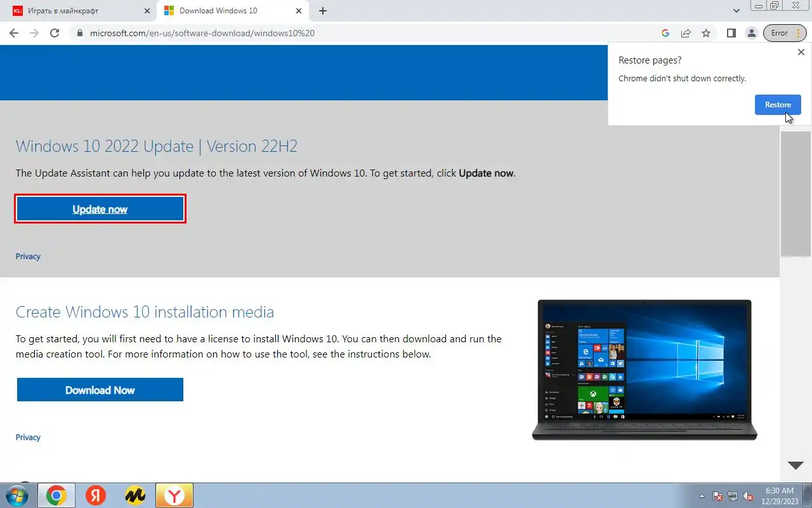Dismiss the Restore pages popup
Viewport: 812px width, 508px height.
pos(801,52)
